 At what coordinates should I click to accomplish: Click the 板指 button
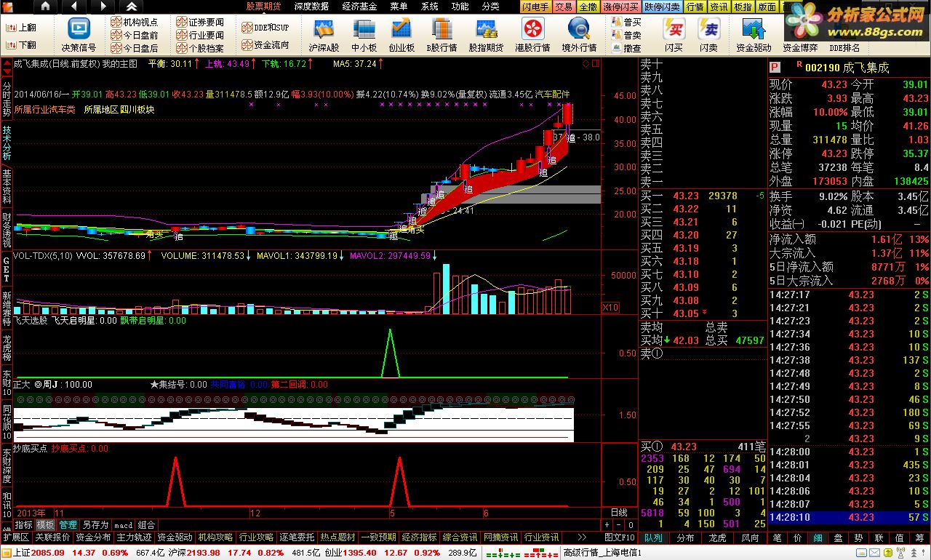743,7
